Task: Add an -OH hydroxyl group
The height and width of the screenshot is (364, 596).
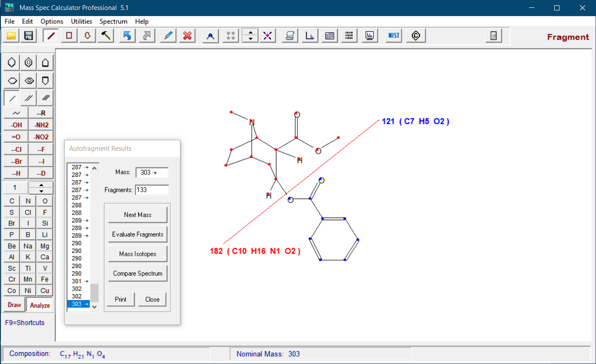Action: (16, 125)
